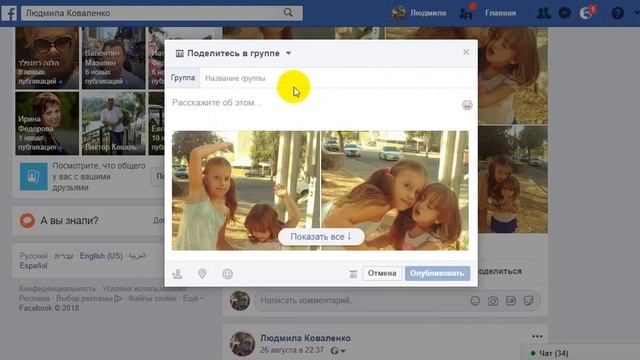The width and height of the screenshot is (640, 360).
Task: Open the 'Файлы cookie' footer link
Action: point(152,298)
